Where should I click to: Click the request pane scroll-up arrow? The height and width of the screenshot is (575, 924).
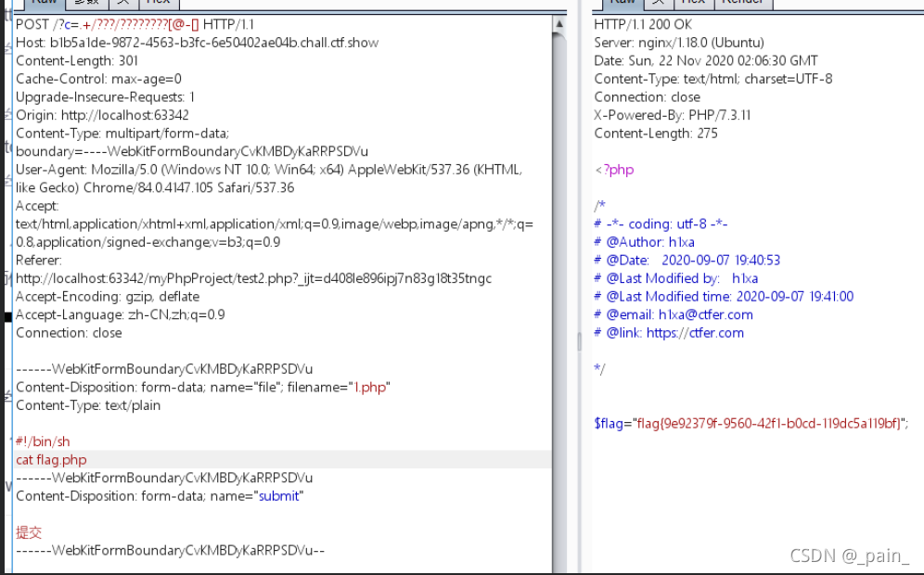click(x=559, y=24)
